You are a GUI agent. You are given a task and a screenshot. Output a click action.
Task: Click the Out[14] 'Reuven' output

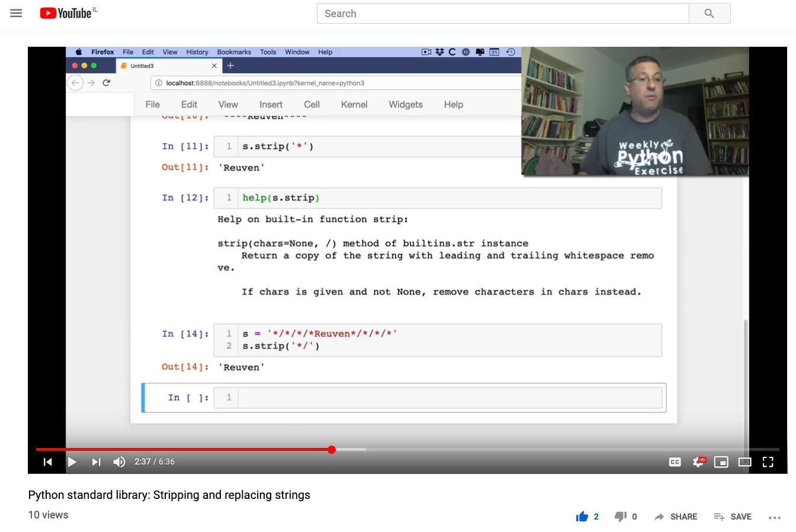[x=242, y=367]
